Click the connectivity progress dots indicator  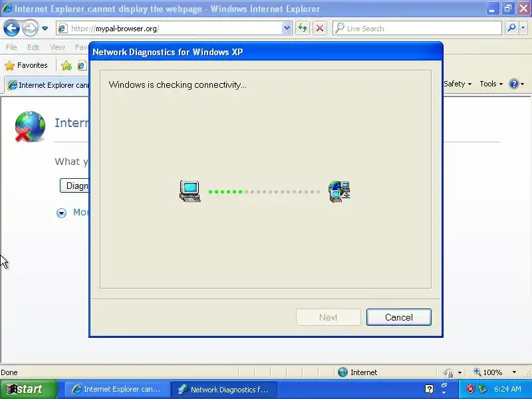coord(264,192)
